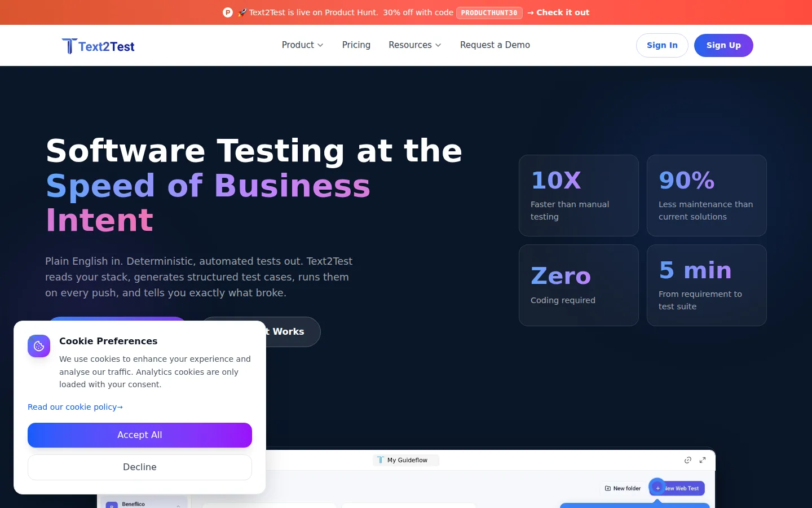Click the plus hotspot on New Web Test
Image resolution: width=812 pixels, height=508 pixels.
click(657, 488)
